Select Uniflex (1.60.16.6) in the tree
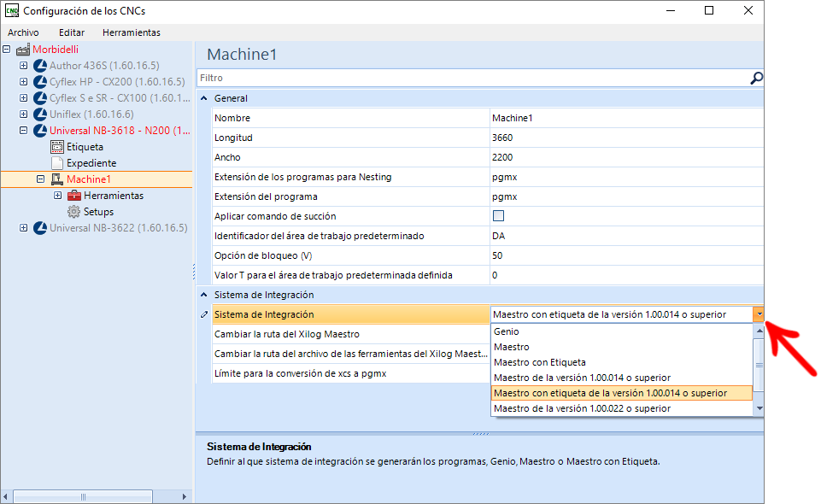Screen dimensions: 821x504 (91, 114)
